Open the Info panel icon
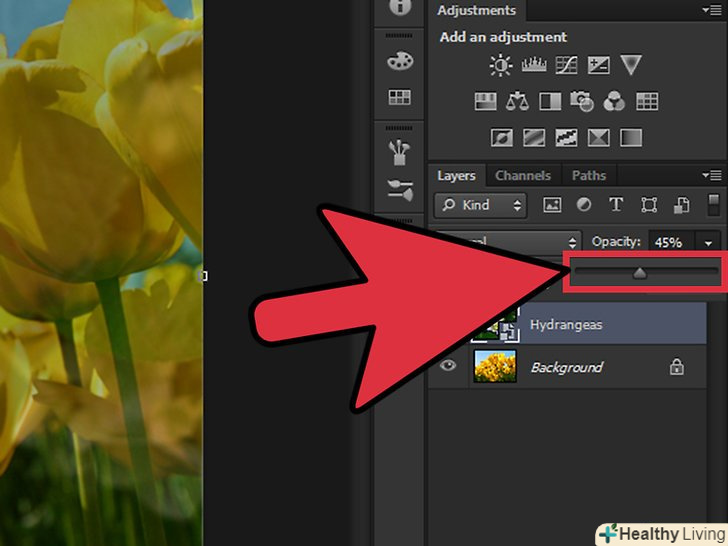The image size is (728, 546). [400, 7]
